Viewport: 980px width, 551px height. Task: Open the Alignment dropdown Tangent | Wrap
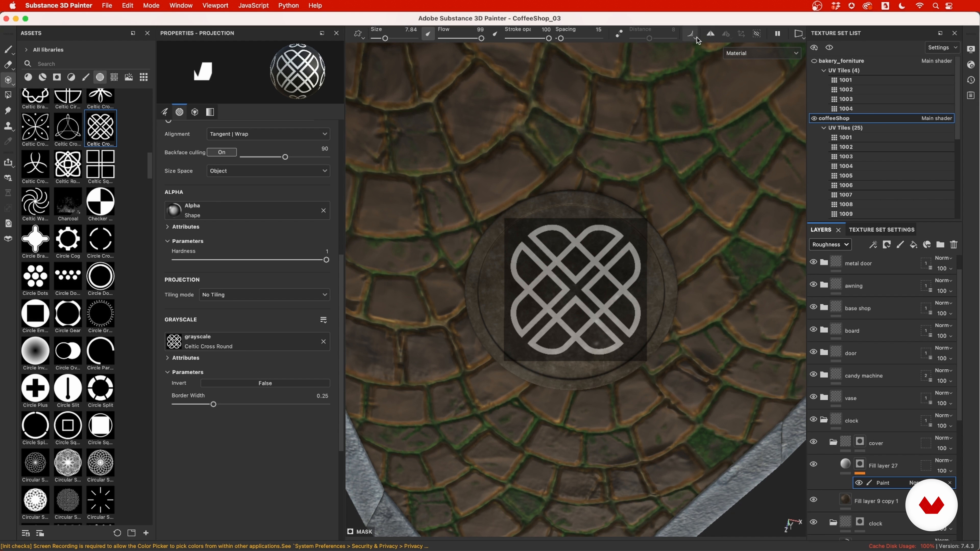(268, 134)
